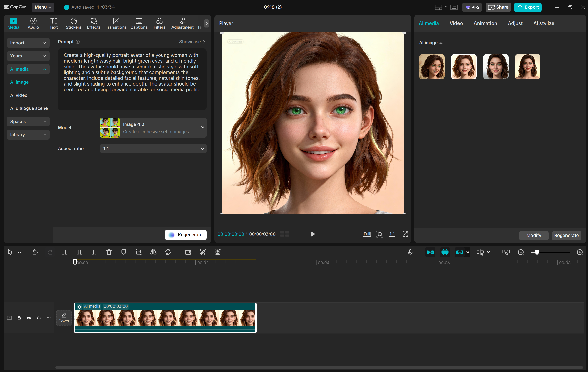Open the Showcase link

click(192, 42)
